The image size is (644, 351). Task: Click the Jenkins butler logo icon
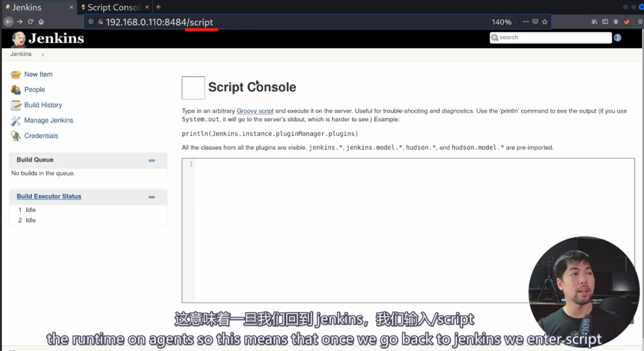pyautogui.click(x=18, y=39)
